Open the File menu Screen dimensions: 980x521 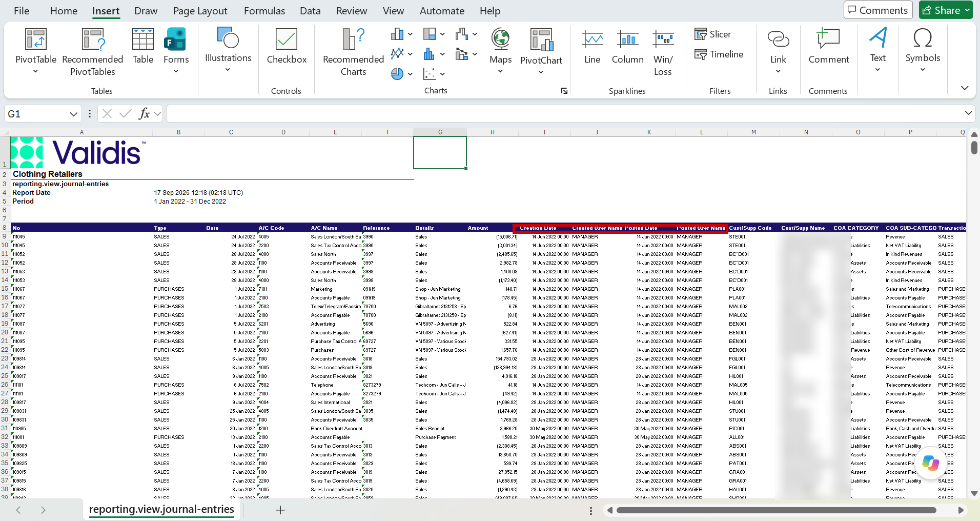coord(22,11)
